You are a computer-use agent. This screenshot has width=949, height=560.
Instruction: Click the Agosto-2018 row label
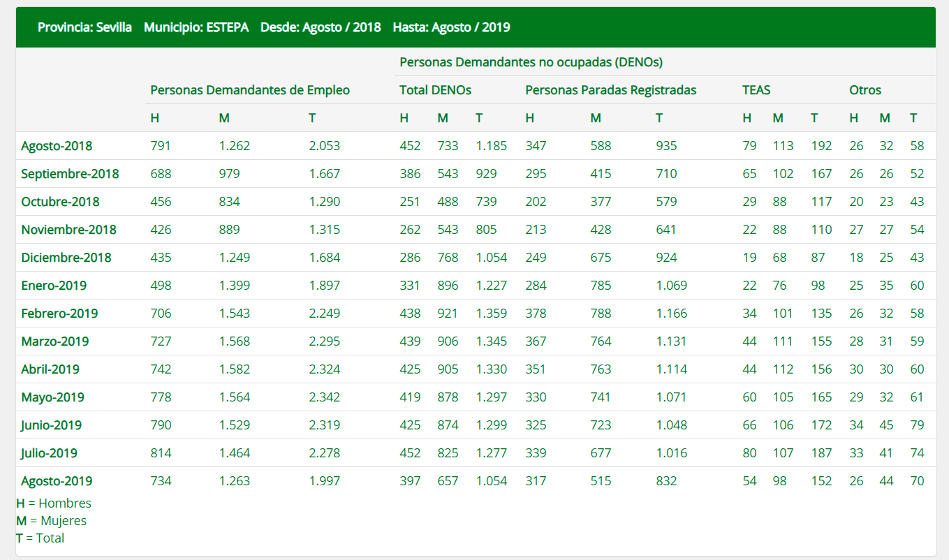[57, 146]
